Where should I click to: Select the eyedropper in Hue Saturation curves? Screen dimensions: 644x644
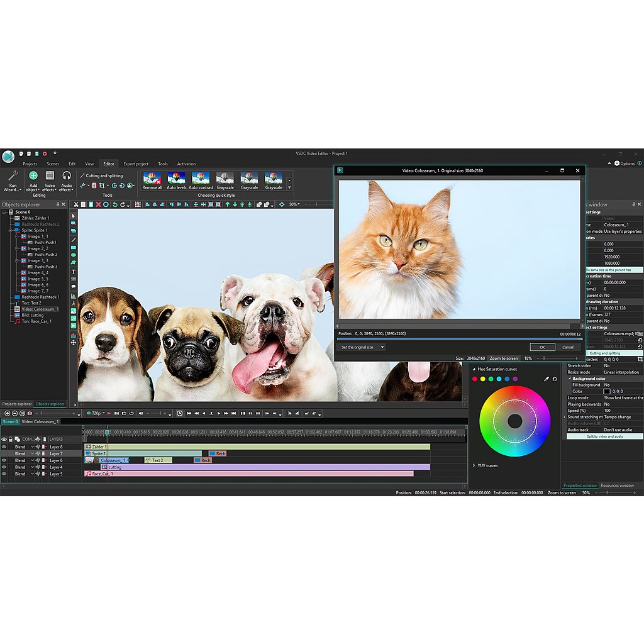[x=547, y=379]
